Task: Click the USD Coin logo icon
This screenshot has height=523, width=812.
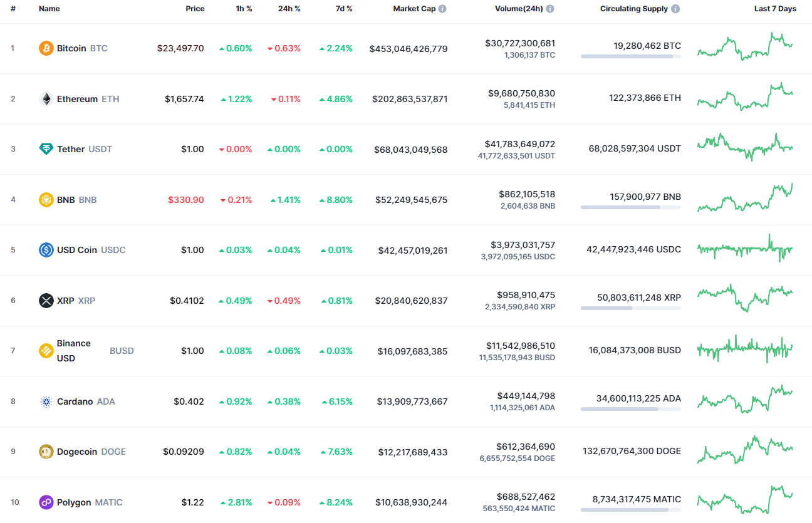Action: [x=46, y=249]
